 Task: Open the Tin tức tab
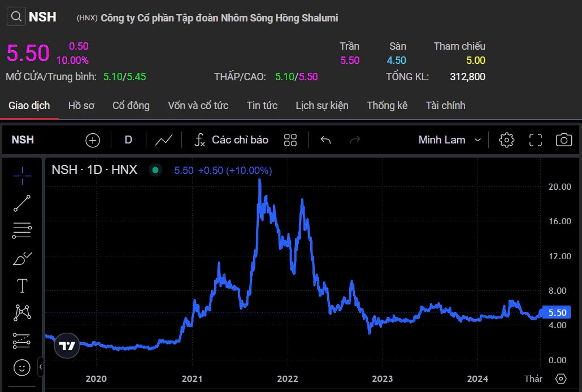(x=262, y=106)
